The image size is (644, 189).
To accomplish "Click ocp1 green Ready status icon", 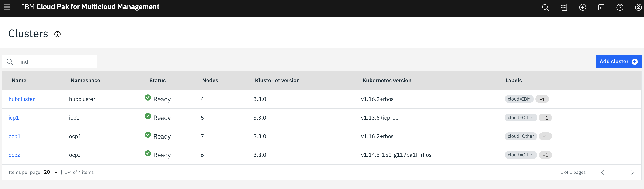I will point(148,135).
